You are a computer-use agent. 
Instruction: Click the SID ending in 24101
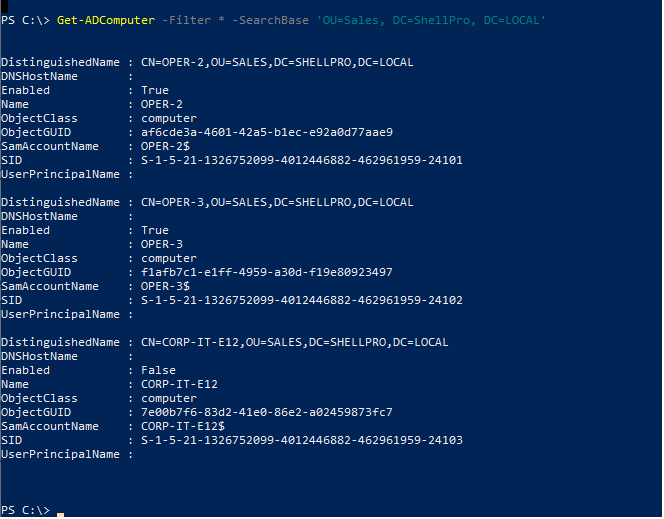pos(302,160)
